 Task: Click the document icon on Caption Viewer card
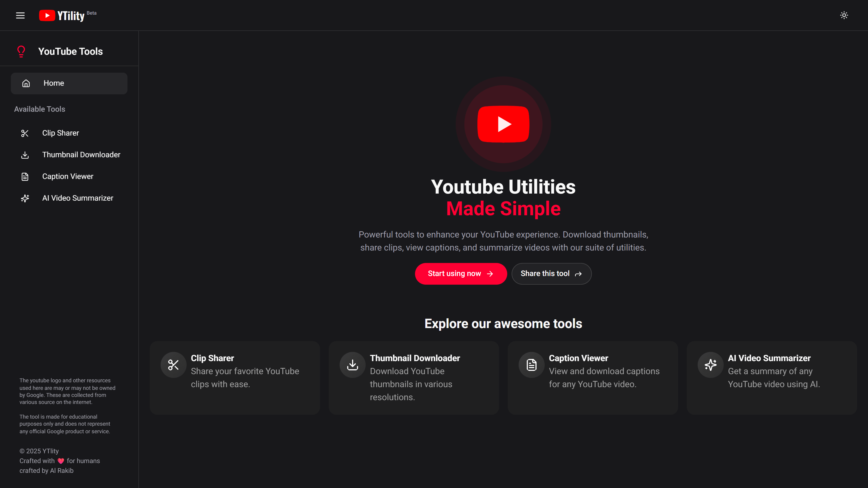pos(531,364)
